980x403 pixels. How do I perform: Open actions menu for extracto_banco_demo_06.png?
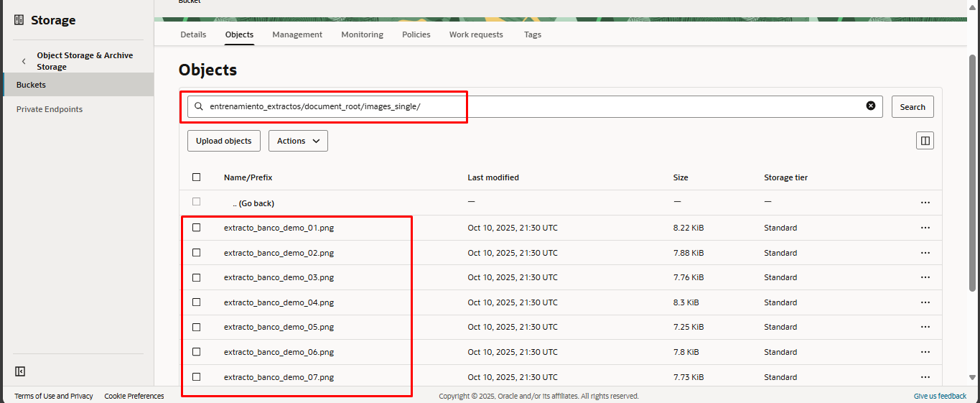[925, 352]
